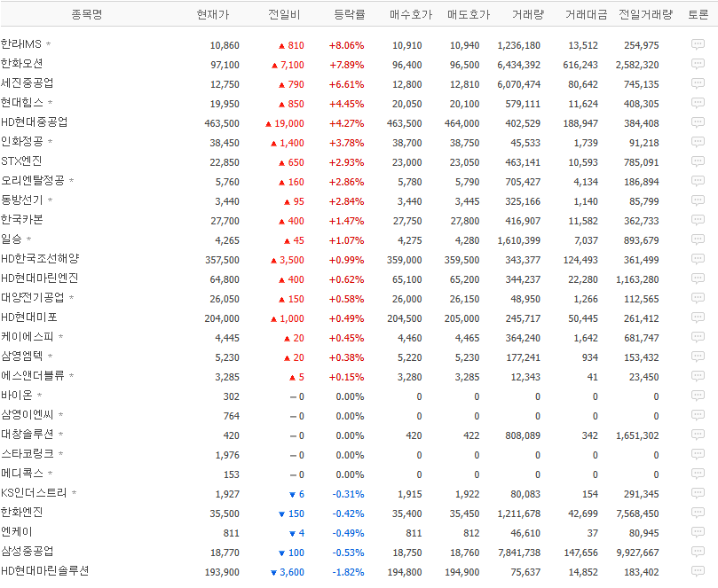This screenshot has width=718, height=588.
Task: Select HD현대마린솔루션 change rate -1.82%
Action: [348, 572]
